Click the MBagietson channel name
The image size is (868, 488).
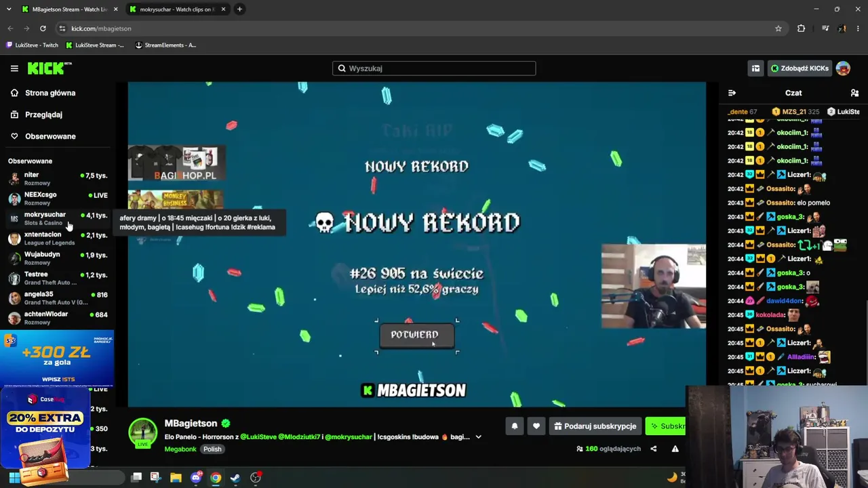[x=191, y=424]
